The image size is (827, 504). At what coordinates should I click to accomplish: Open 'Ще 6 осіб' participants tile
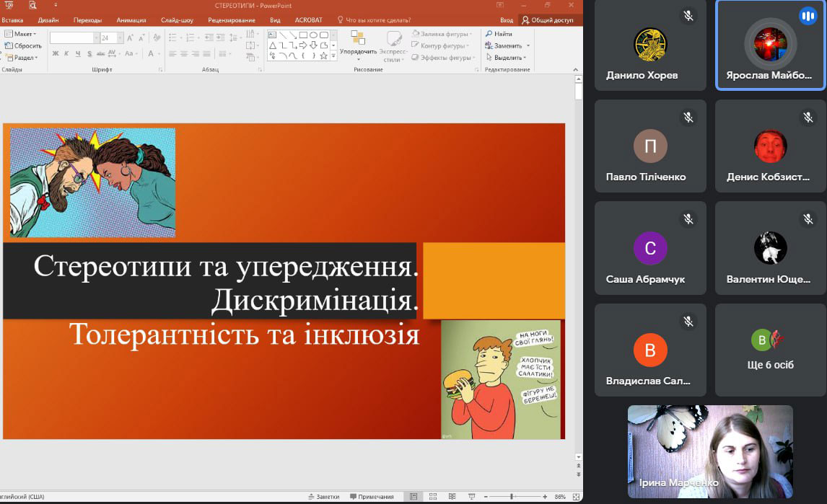click(770, 350)
